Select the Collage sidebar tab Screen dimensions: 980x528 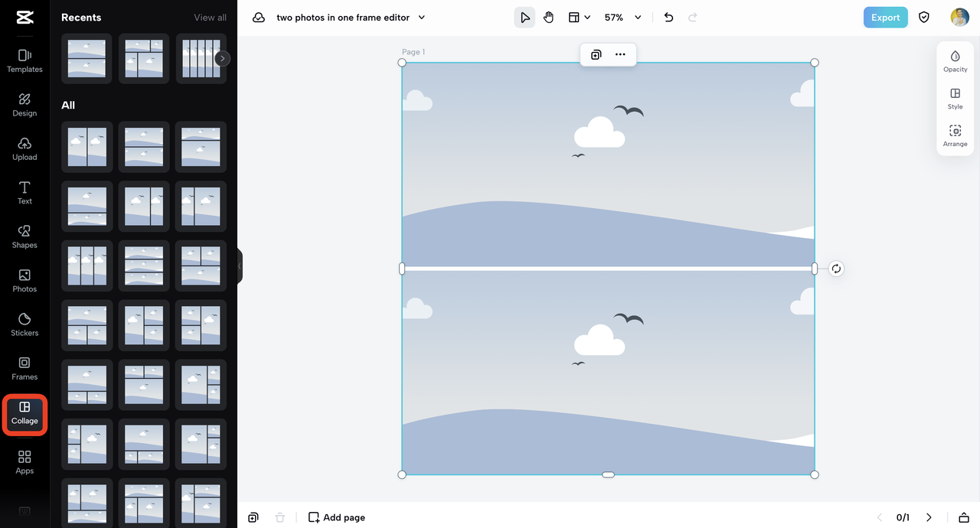24,413
